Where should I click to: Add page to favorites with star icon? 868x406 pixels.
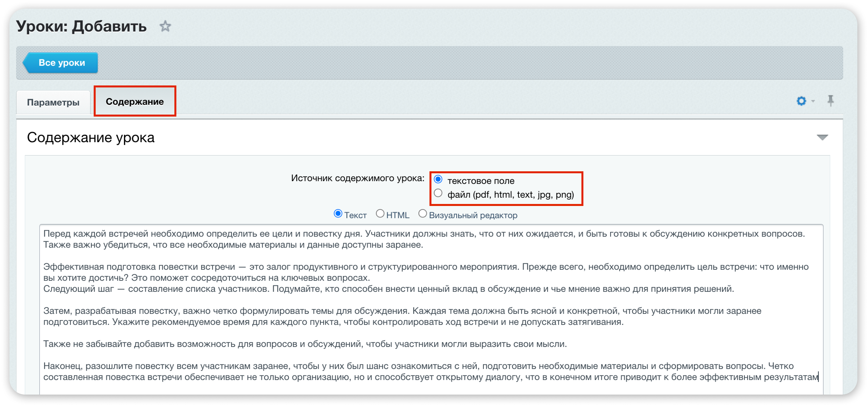tap(165, 26)
